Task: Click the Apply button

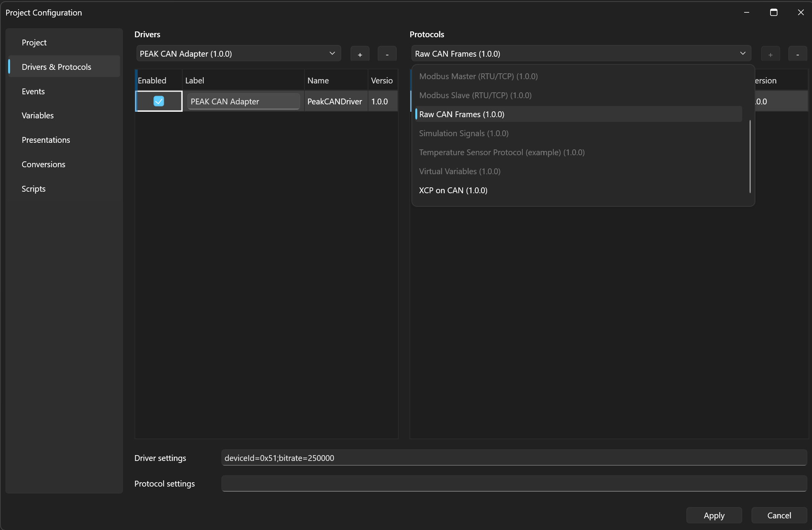Action: 714,515
